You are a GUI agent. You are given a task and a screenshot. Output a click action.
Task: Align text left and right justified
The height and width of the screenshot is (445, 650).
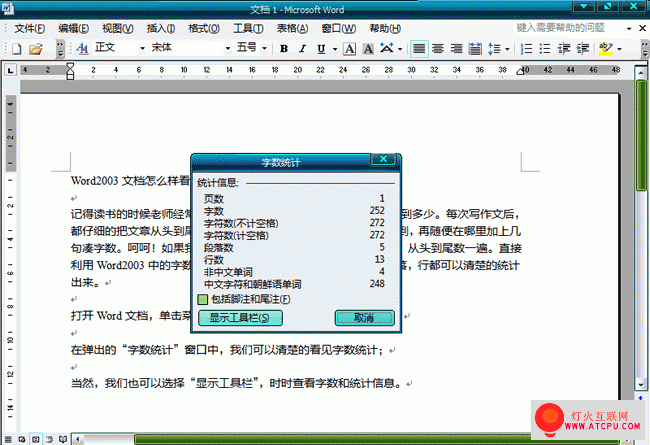419,49
